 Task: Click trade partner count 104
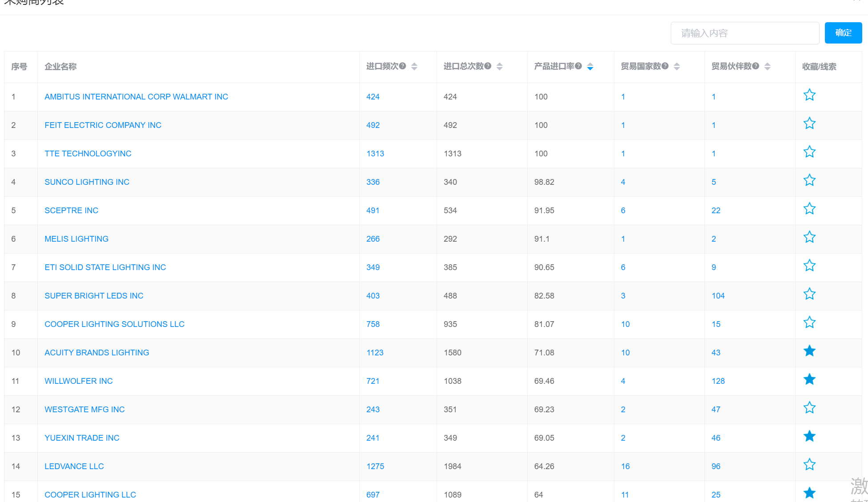click(718, 296)
